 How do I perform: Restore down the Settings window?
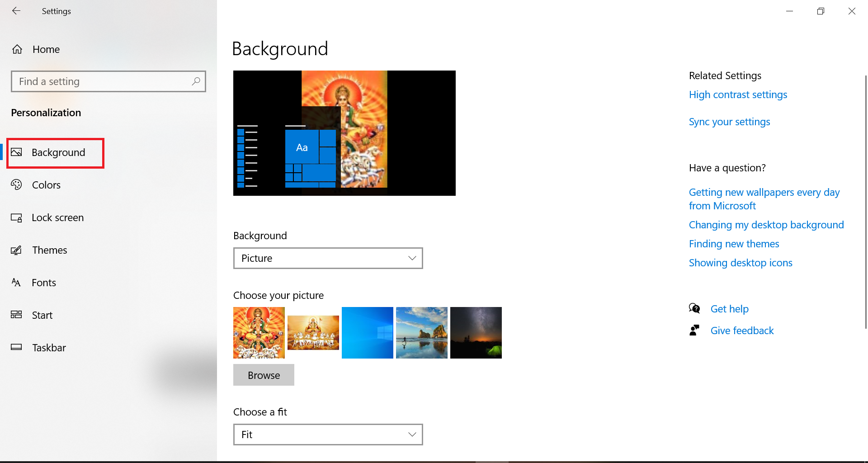point(821,11)
